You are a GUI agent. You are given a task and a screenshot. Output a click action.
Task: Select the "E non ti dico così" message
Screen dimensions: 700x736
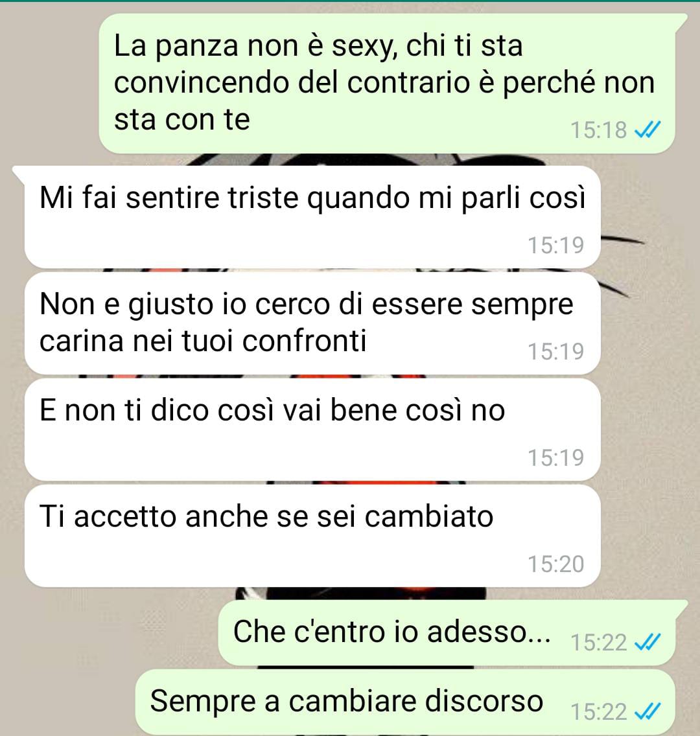click(x=312, y=430)
